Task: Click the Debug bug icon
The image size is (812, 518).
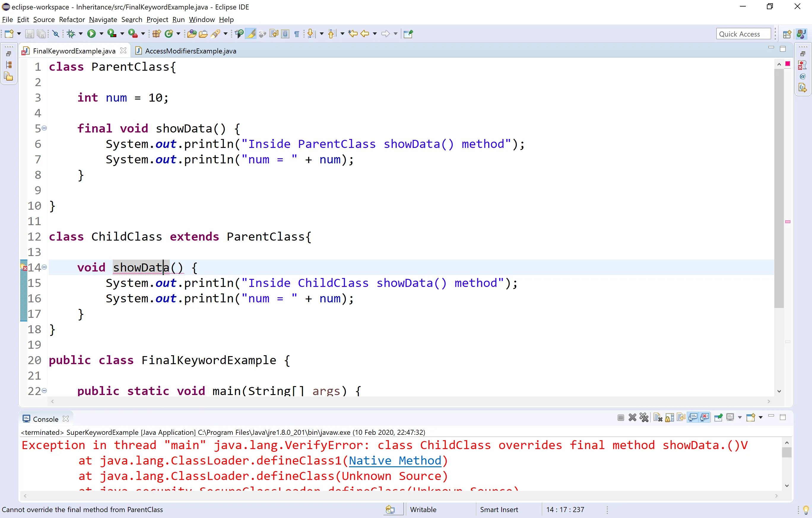Action: (71, 33)
